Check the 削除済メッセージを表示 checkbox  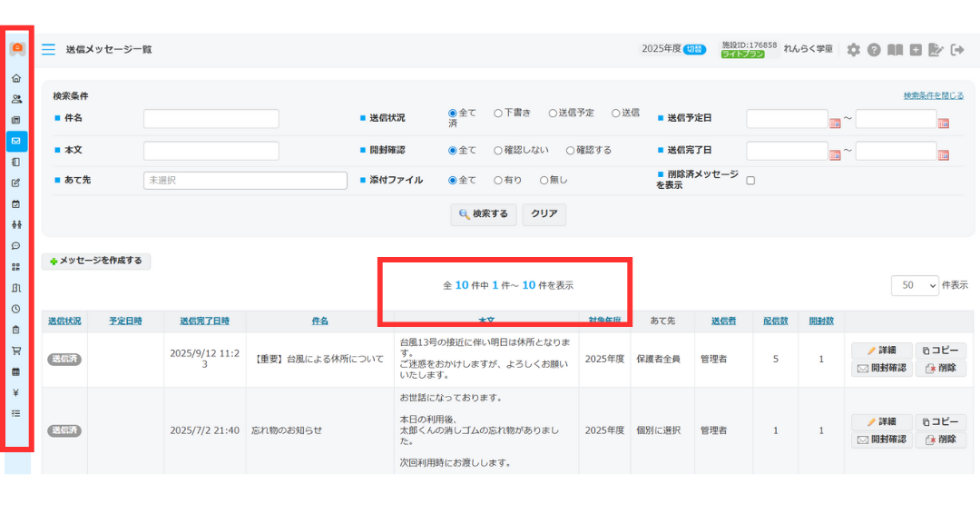tap(750, 181)
